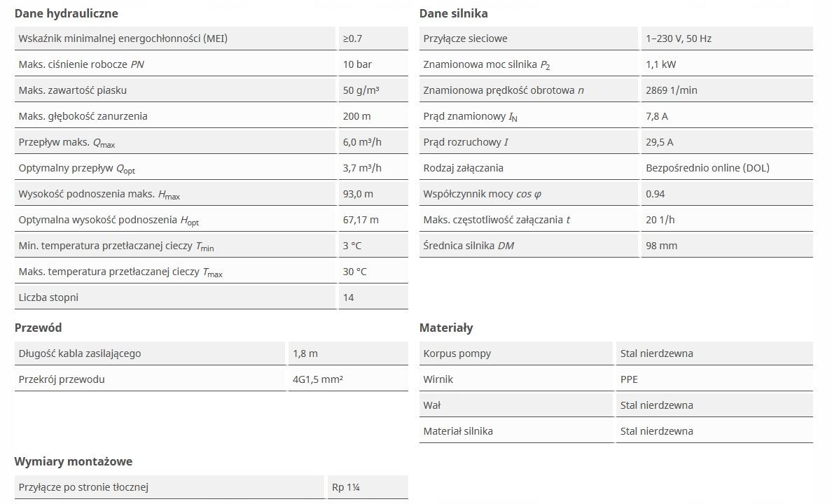The height and width of the screenshot is (504, 832).
Task: Click the "Dane silnika" section heading
Action: click(454, 13)
